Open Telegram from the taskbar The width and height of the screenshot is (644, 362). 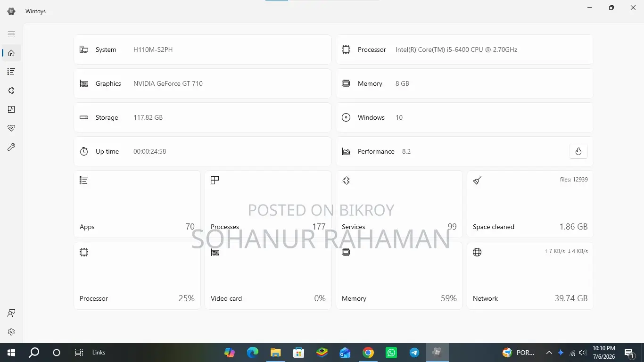point(414,353)
